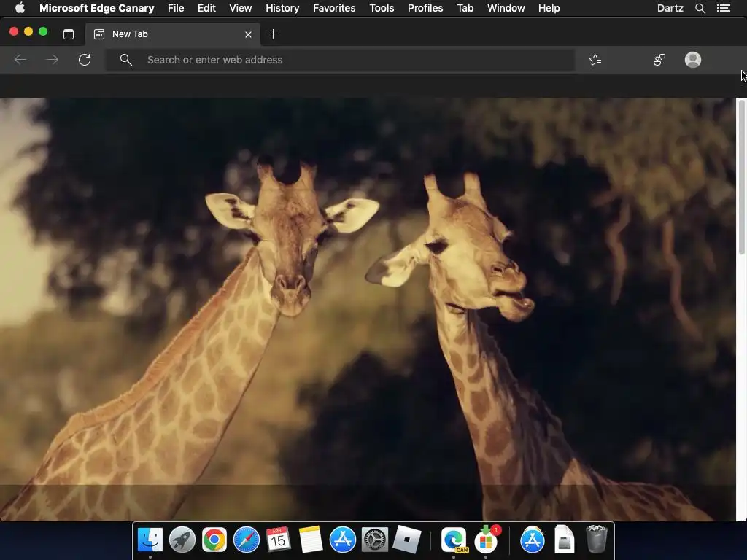Open Spotlight search in menu bar

[700, 8]
